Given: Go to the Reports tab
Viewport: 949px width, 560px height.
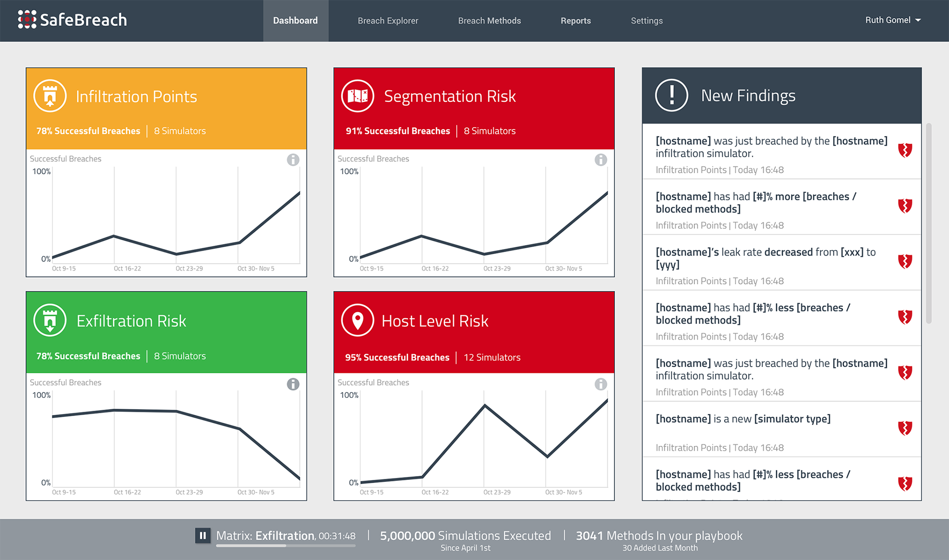Looking at the screenshot, I should tap(575, 21).
